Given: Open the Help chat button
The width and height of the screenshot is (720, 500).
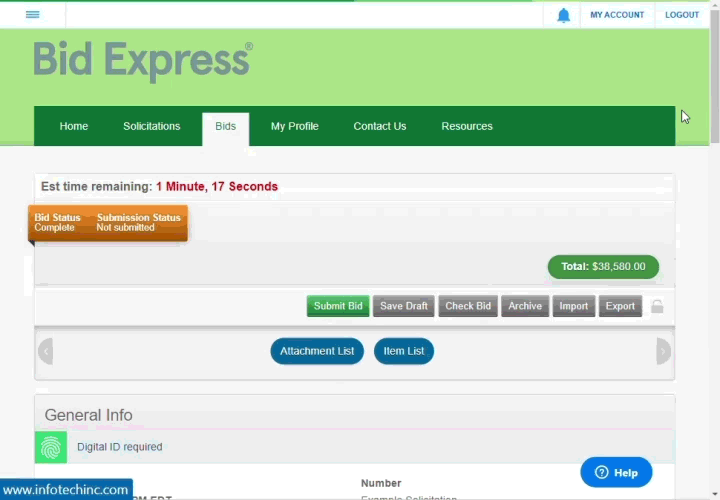Looking at the screenshot, I should pos(616,472).
